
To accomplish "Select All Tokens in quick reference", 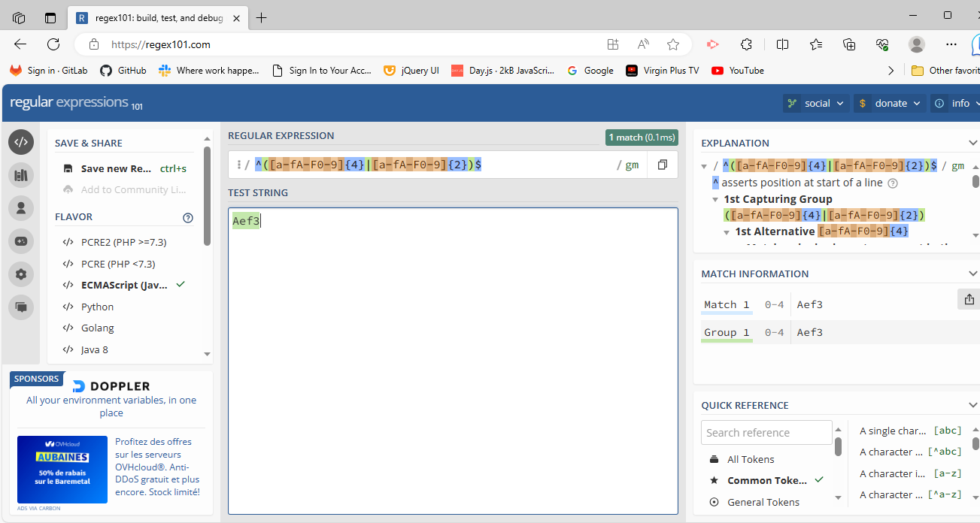I will [750, 459].
